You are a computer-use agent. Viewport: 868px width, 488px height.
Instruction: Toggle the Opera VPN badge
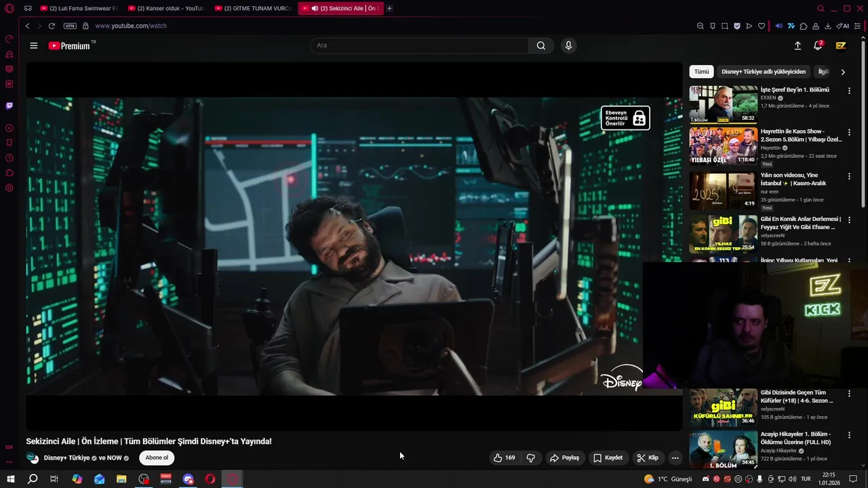click(x=70, y=26)
